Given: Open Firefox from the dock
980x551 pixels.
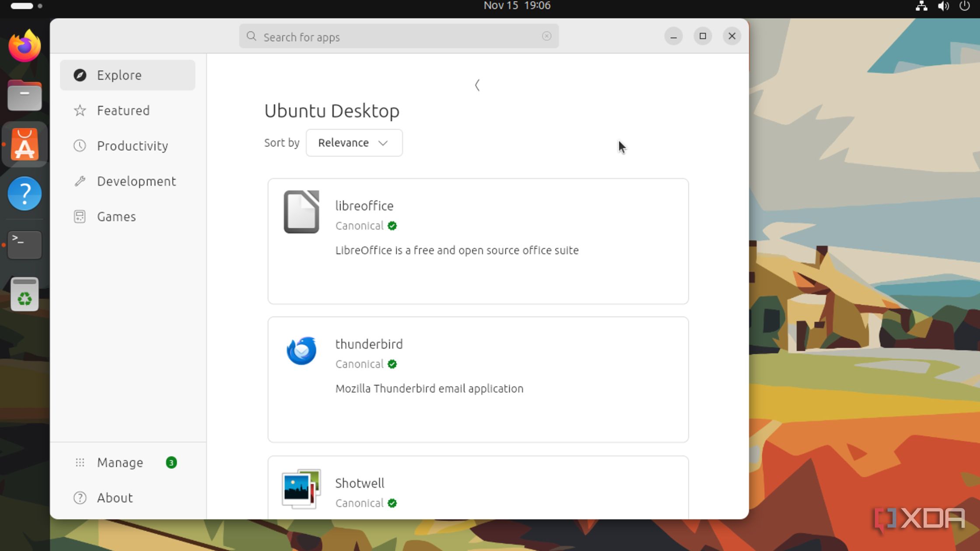Looking at the screenshot, I should 24,46.
